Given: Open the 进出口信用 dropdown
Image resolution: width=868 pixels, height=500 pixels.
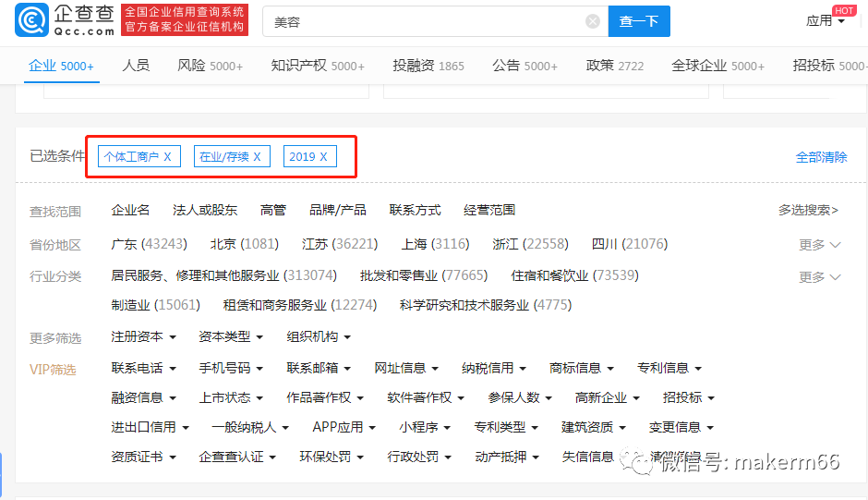Looking at the screenshot, I should click(150, 427).
